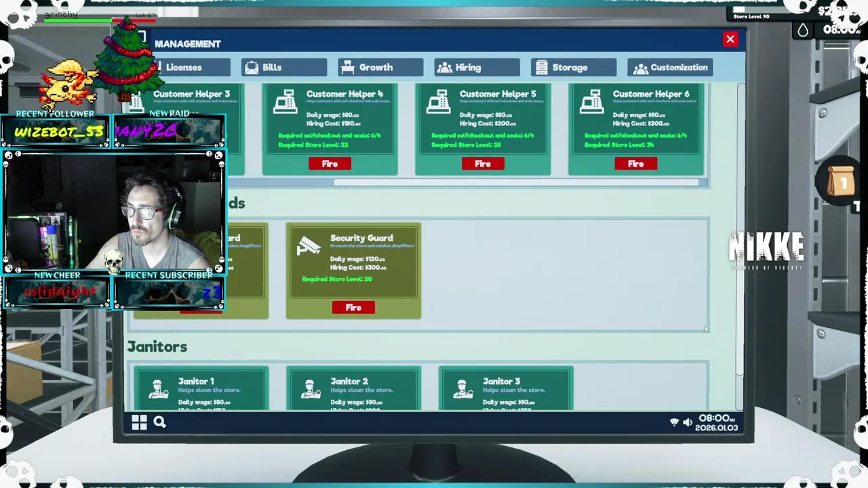Open the in-game start menu grid icon
Screen dimensions: 868x488
(x=139, y=422)
